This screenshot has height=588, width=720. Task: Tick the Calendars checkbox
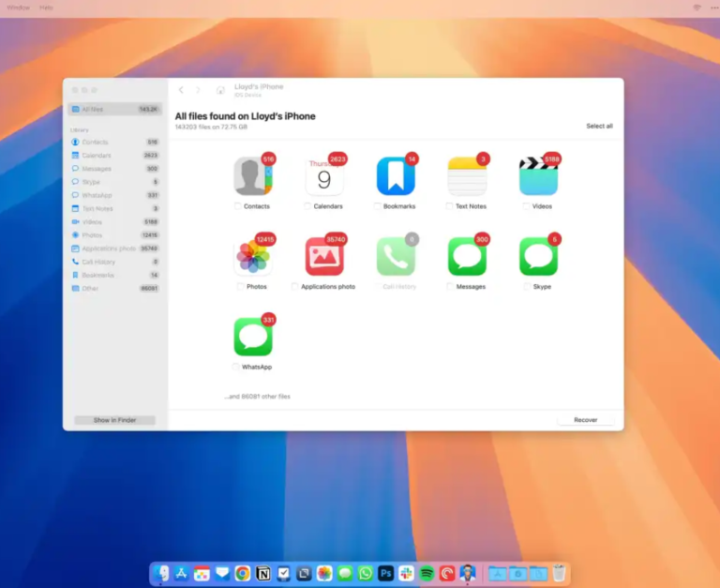[x=307, y=206]
